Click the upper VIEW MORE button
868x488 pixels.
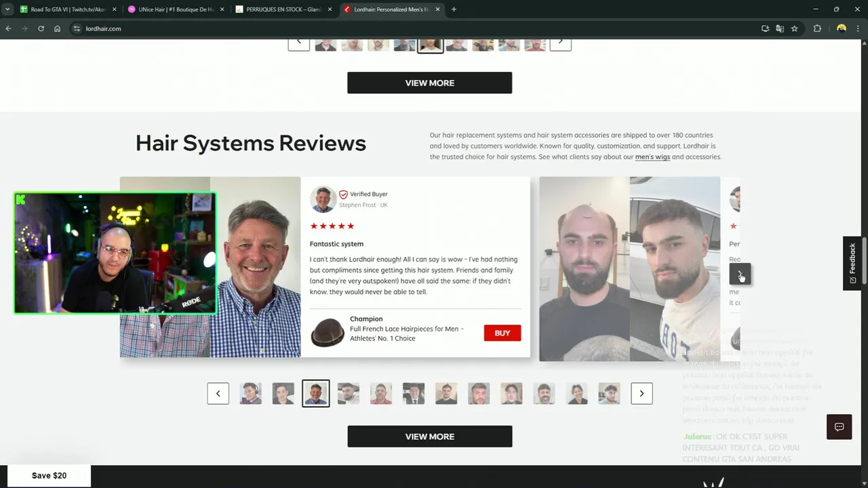click(429, 83)
